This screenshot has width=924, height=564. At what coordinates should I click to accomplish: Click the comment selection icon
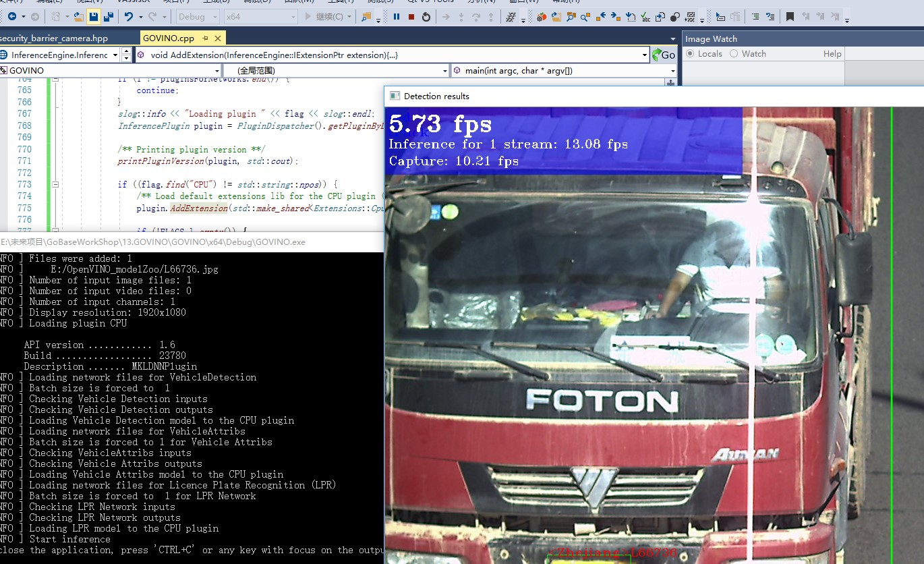pyautogui.click(x=755, y=16)
